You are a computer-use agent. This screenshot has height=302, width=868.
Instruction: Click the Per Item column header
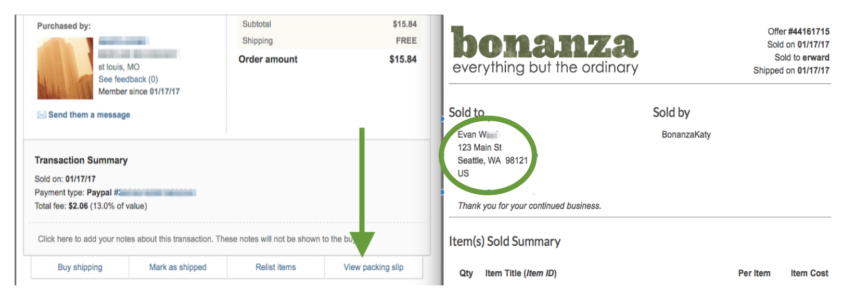[x=754, y=273]
